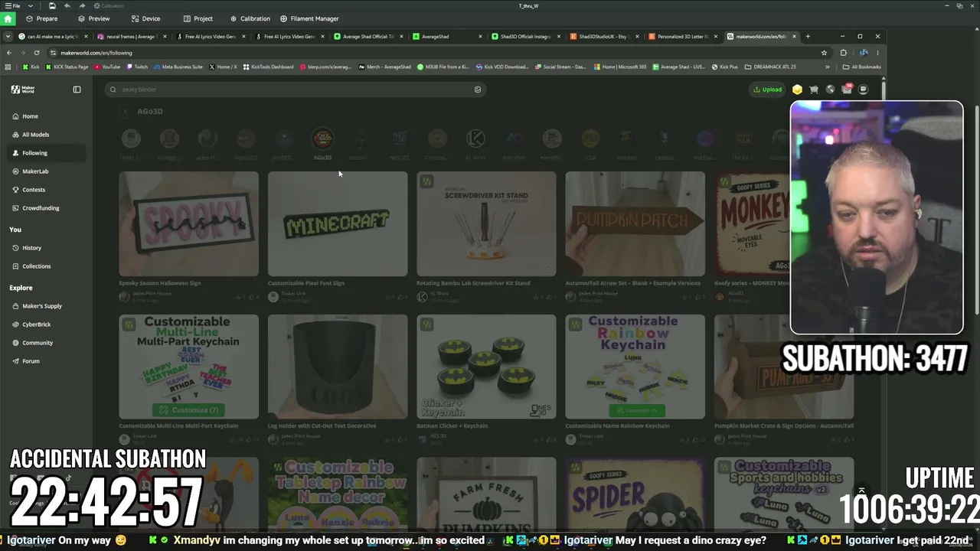980x551 pixels.
Task: Open a new browser tab
Action: [808, 36]
